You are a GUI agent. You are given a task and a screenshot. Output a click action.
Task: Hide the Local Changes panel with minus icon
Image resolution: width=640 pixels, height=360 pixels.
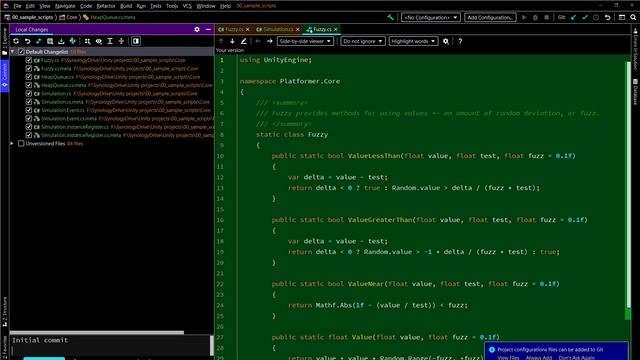click(x=208, y=29)
